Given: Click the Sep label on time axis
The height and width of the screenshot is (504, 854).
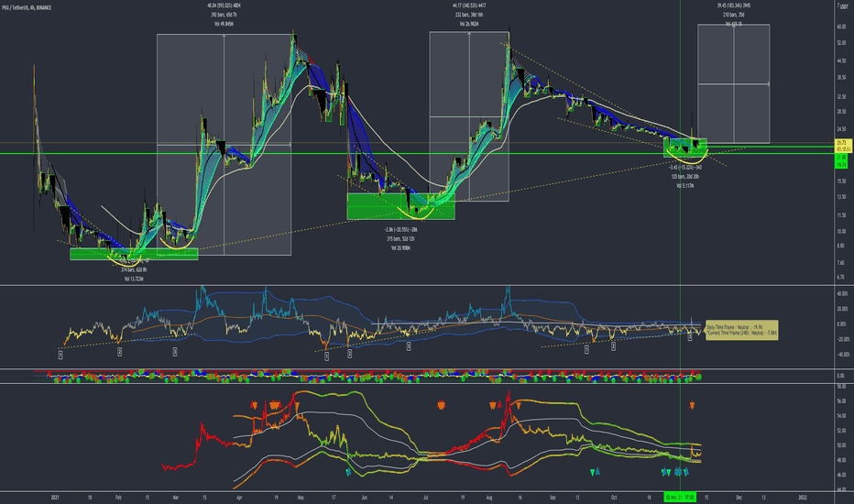Looking at the screenshot, I should [553, 498].
